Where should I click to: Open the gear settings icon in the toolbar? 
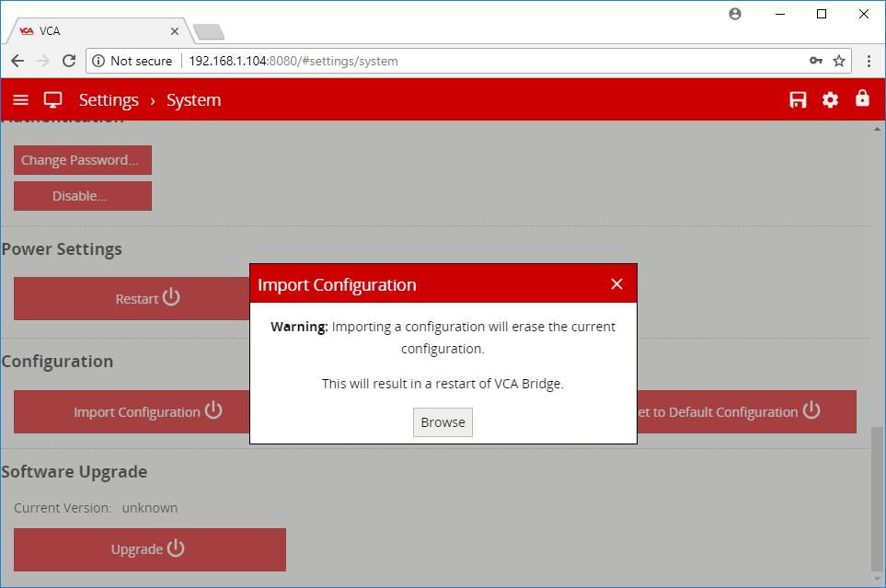point(830,99)
